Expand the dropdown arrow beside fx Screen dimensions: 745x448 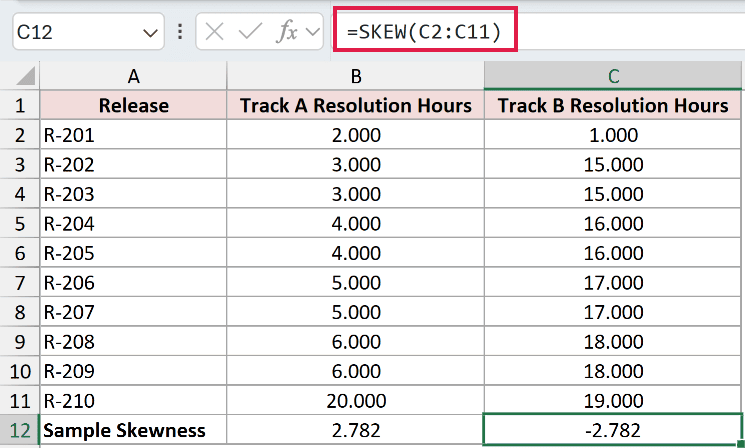(x=313, y=32)
